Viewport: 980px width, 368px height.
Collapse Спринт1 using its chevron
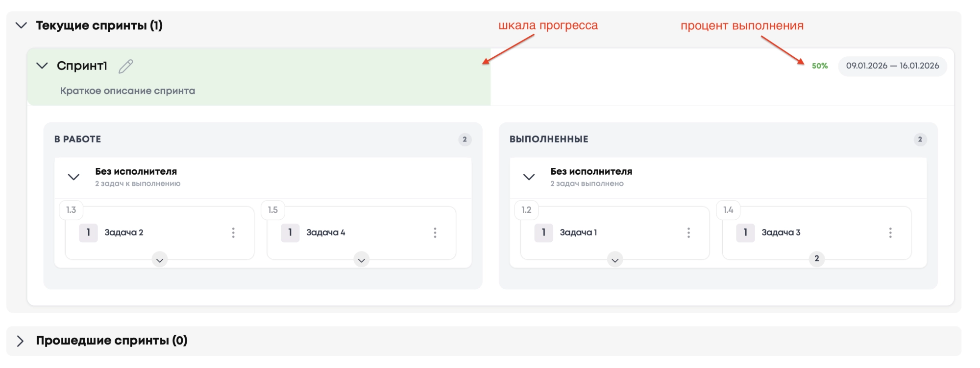pyautogui.click(x=42, y=66)
